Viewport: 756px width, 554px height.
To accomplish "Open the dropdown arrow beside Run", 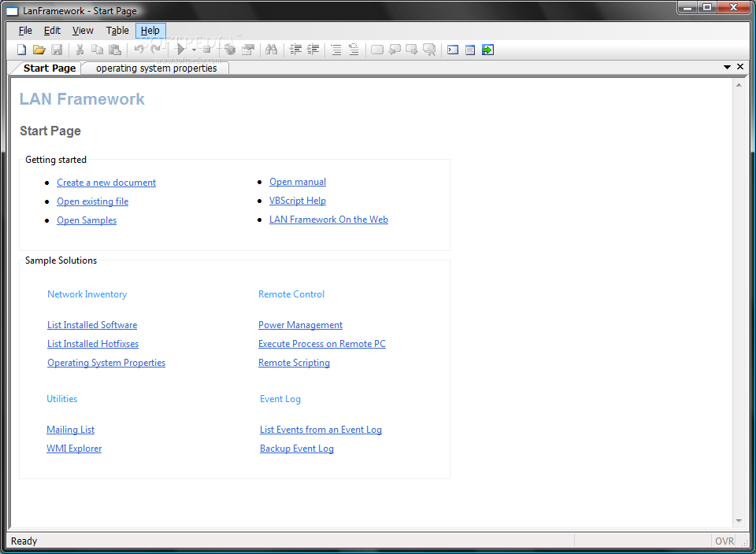I will click(194, 50).
